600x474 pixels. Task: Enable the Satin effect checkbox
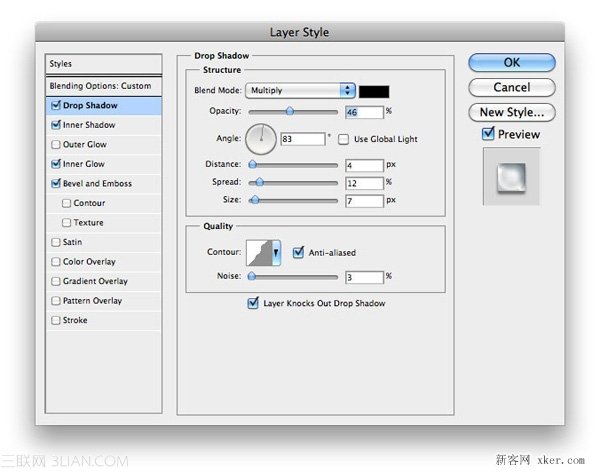pyautogui.click(x=56, y=242)
